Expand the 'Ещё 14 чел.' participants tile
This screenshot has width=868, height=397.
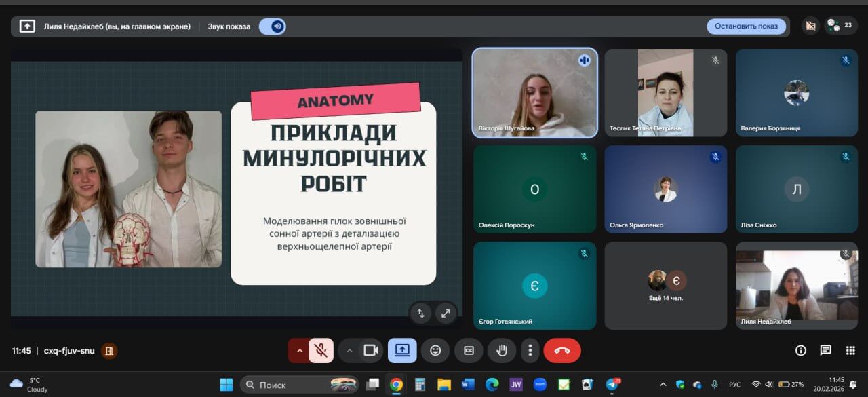click(665, 286)
